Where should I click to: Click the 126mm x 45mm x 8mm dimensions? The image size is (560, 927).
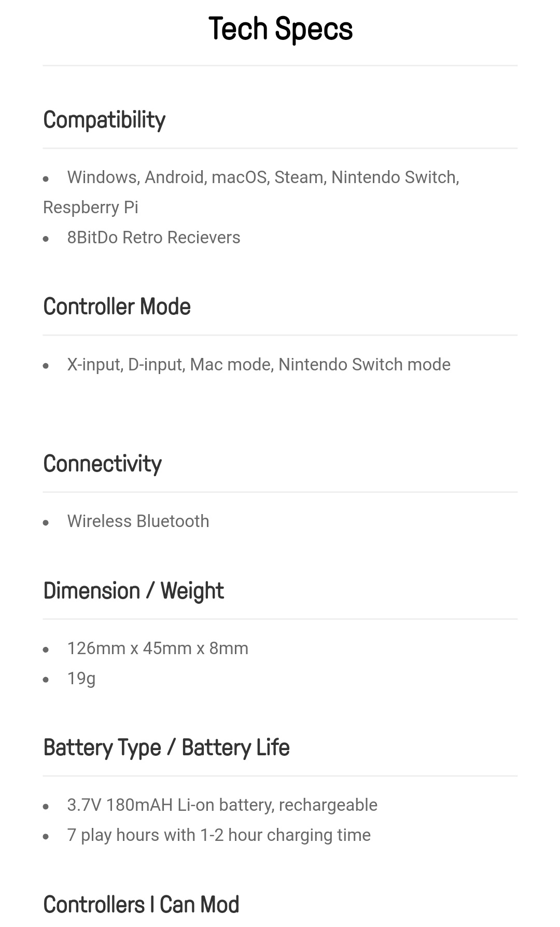[x=158, y=648]
